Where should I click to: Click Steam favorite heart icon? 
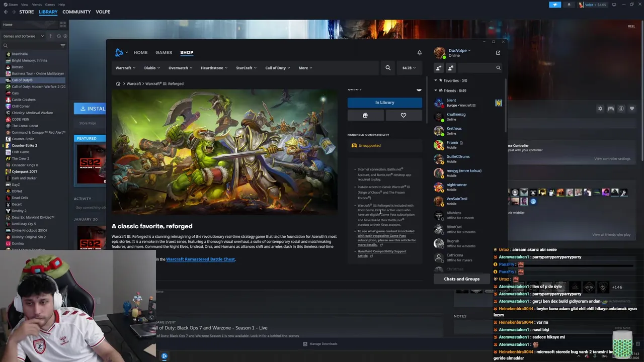pyautogui.click(x=632, y=109)
